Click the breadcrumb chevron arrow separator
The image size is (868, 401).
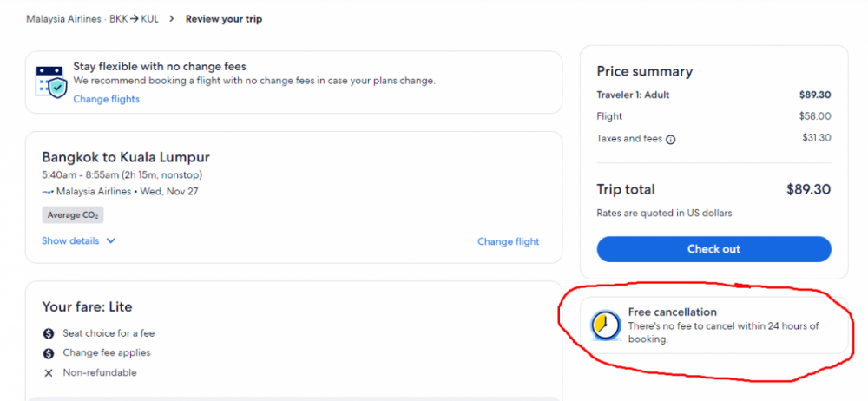click(172, 19)
